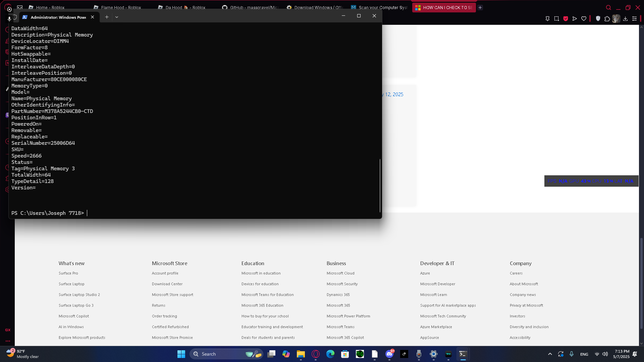
Task: Open the Surface Laptop Studio 2 link
Action: [79, 295]
